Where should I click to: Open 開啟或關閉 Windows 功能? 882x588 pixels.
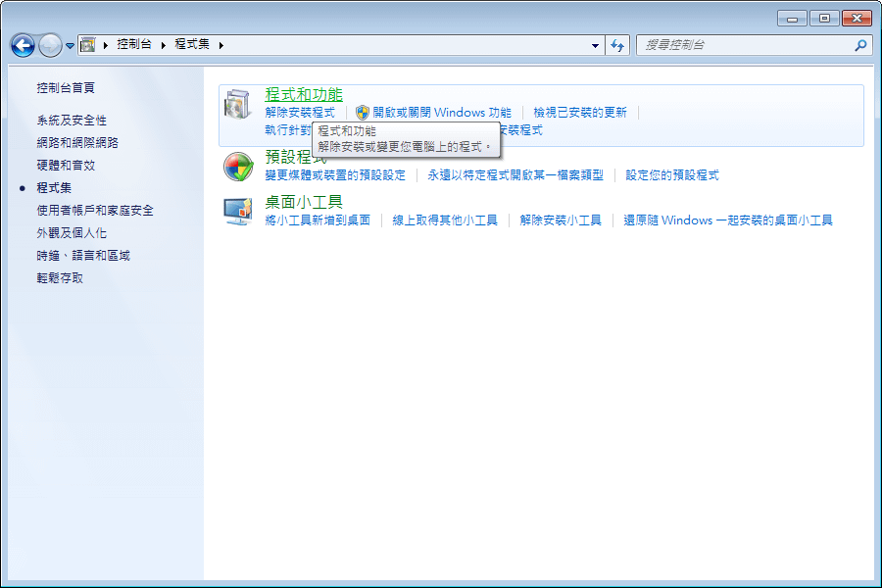pos(442,113)
